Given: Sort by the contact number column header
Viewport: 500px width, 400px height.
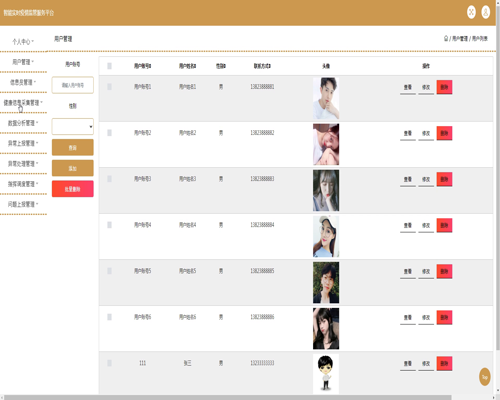Looking at the screenshot, I should coord(262,66).
